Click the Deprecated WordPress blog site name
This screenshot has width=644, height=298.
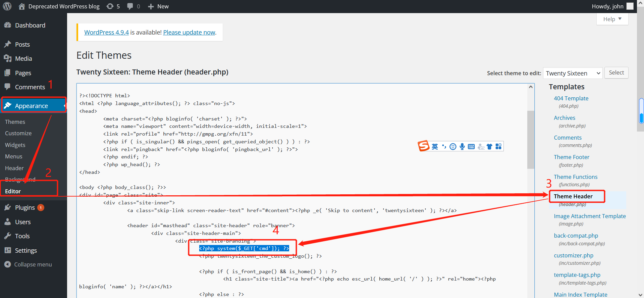point(64,6)
